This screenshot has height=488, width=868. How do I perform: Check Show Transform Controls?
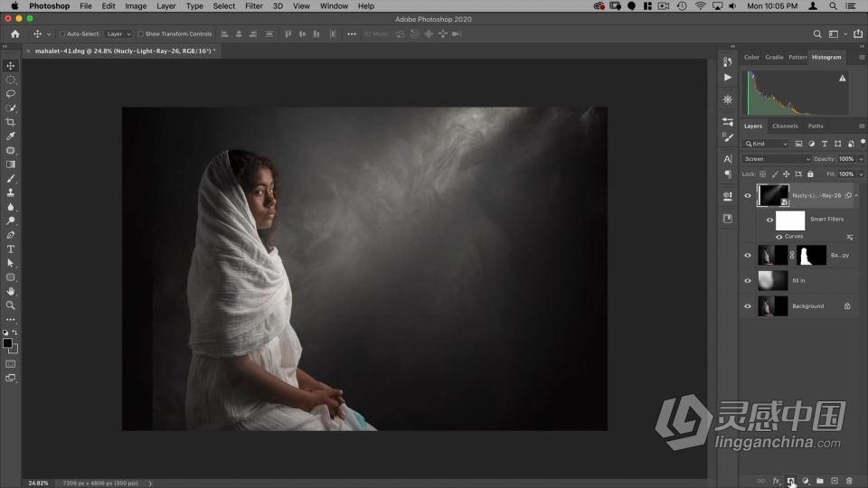[x=140, y=34]
